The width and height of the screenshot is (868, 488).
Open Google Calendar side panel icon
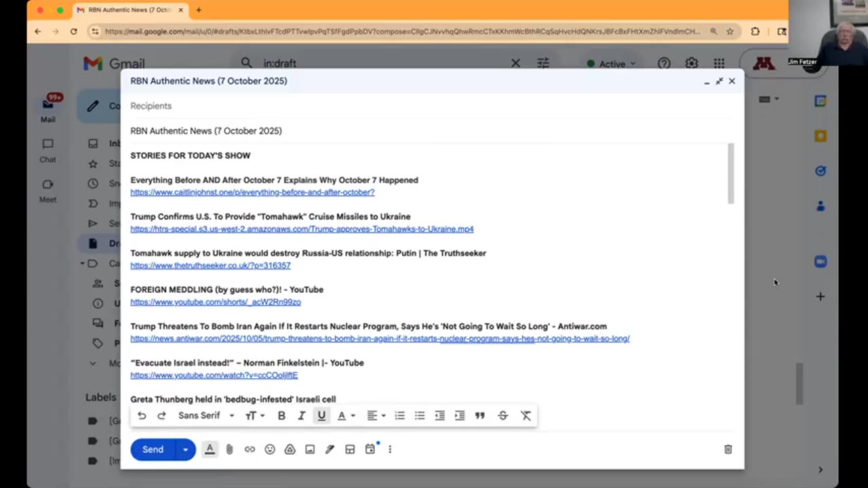click(821, 101)
